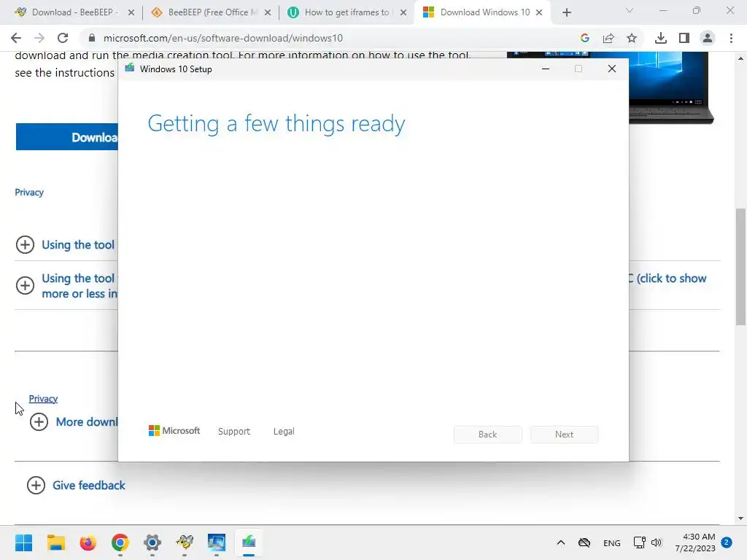Click the Back button in Windows 10 Setup
747x560 pixels.
coord(488,435)
